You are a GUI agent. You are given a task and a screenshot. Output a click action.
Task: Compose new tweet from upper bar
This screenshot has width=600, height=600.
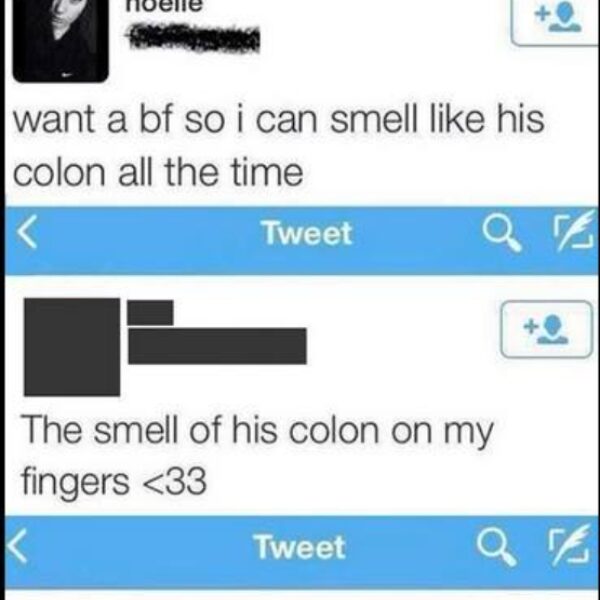(574, 231)
